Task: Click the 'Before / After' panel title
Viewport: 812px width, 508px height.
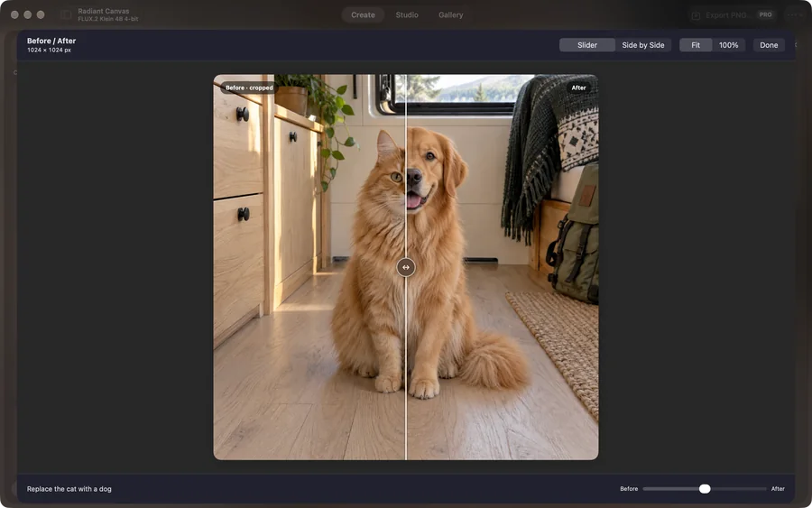Action: click(51, 41)
